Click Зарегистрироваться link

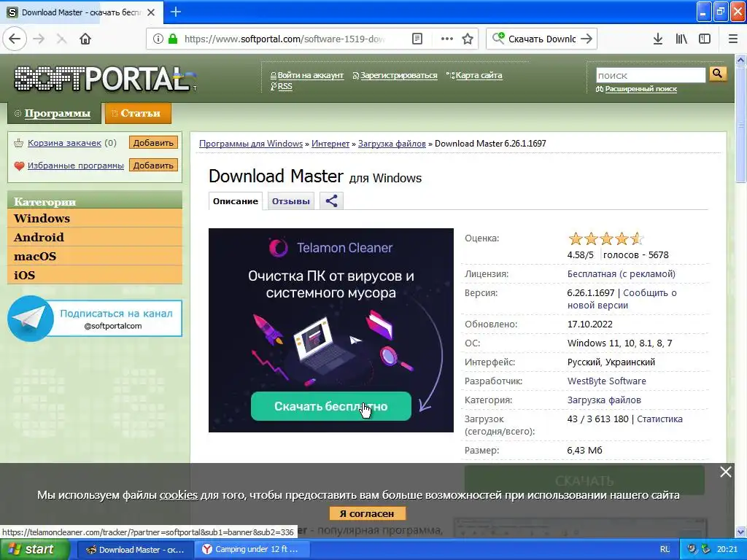tap(398, 75)
